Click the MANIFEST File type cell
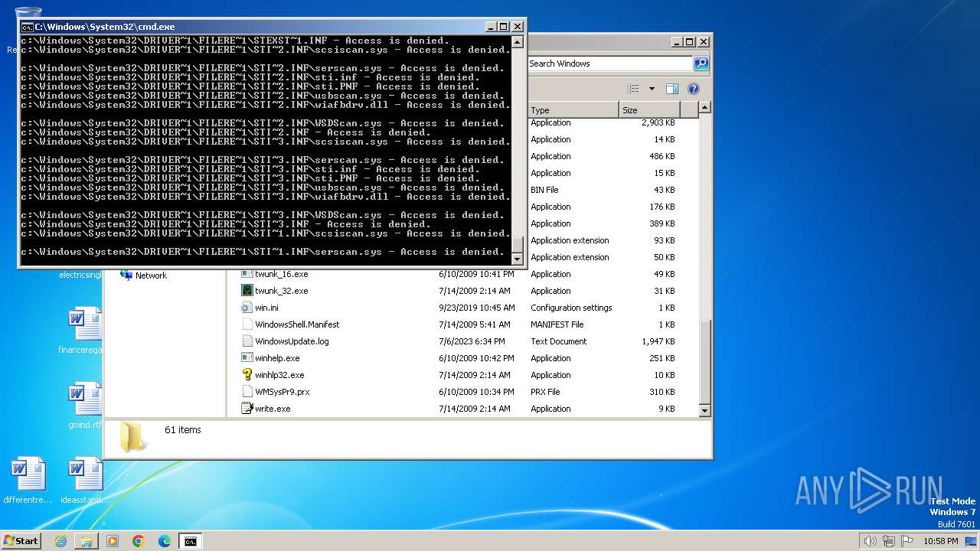This screenshot has height=551, width=980. pyautogui.click(x=557, y=324)
